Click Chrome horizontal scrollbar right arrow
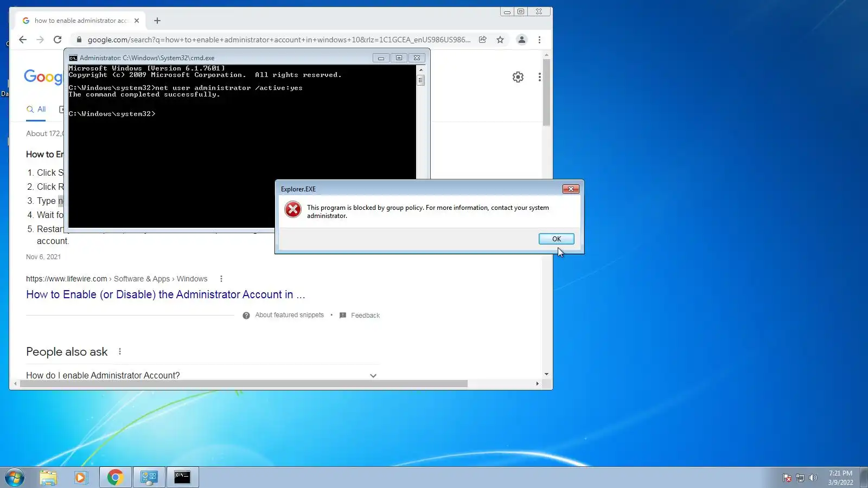Viewport: 868px width, 488px height. (537, 383)
